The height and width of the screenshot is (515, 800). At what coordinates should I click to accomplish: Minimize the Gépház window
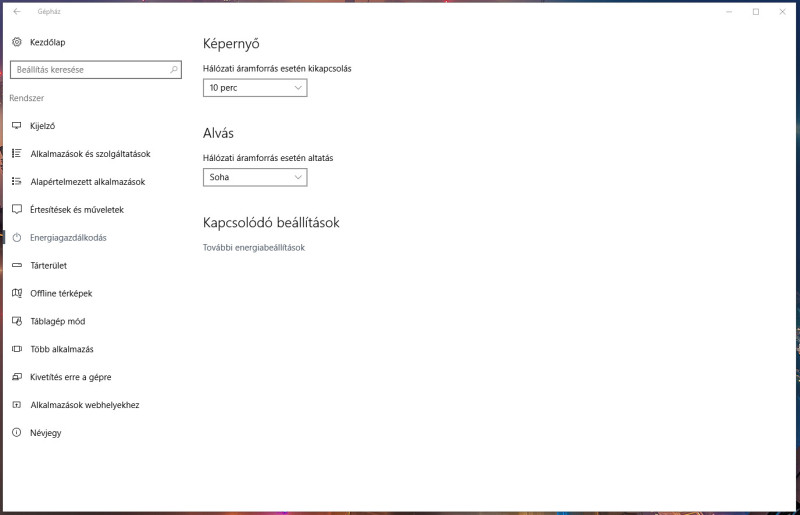[x=729, y=11]
